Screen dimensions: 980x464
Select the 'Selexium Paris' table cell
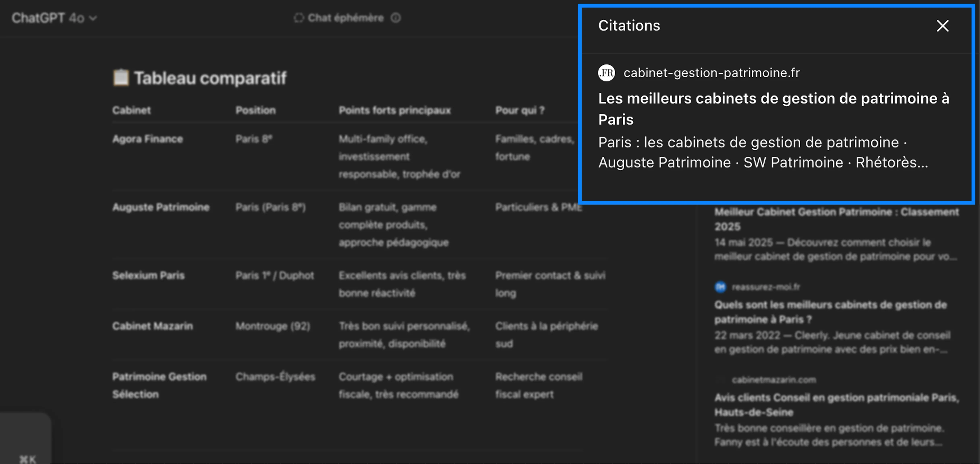(148, 275)
